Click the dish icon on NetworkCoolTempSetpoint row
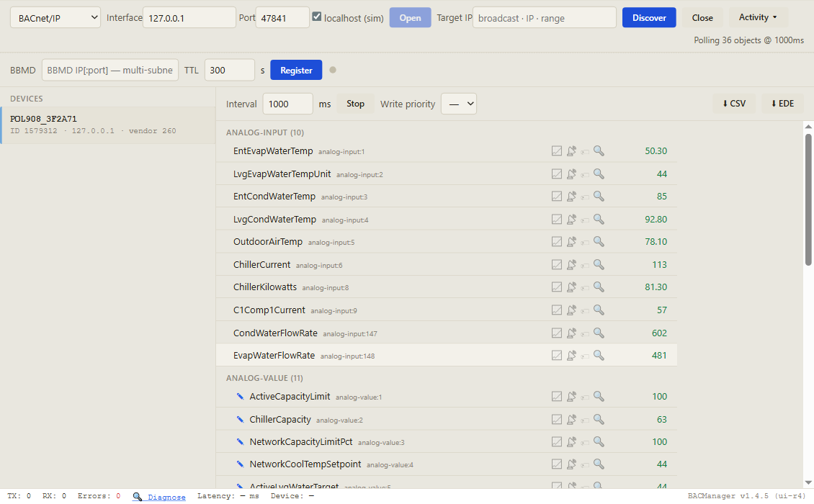This screenshot has height=504, width=814. point(571,464)
